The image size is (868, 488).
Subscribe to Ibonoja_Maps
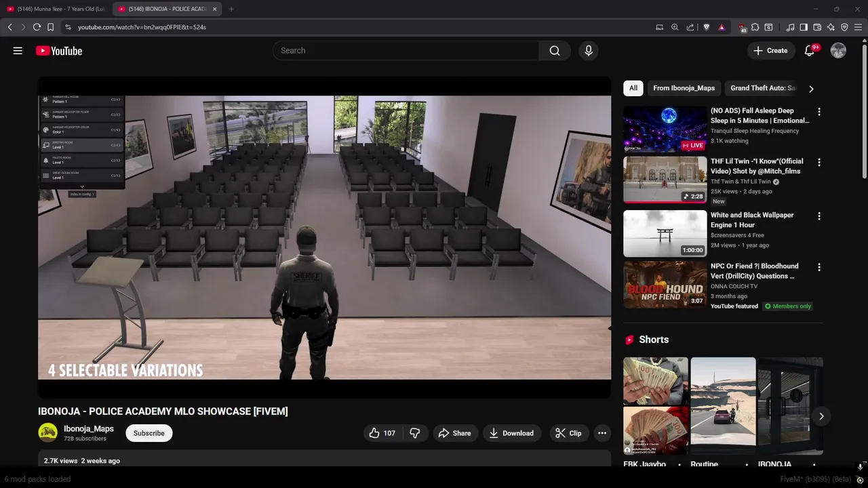(x=149, y=433)
